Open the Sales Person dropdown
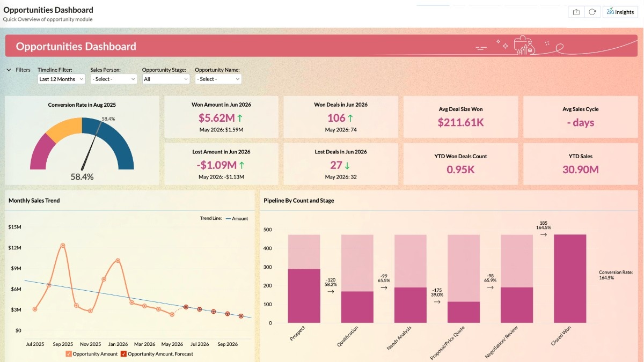644x362 pixels. point(114,79)
